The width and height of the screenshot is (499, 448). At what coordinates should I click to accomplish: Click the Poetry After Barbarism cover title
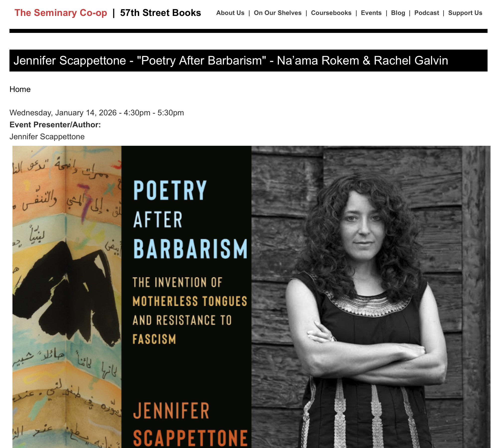190,219
